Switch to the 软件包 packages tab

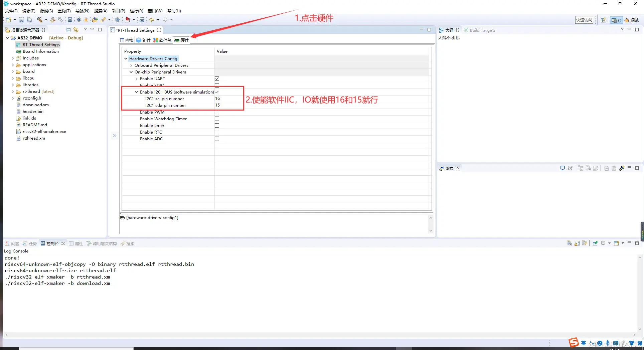coord(162,40)
